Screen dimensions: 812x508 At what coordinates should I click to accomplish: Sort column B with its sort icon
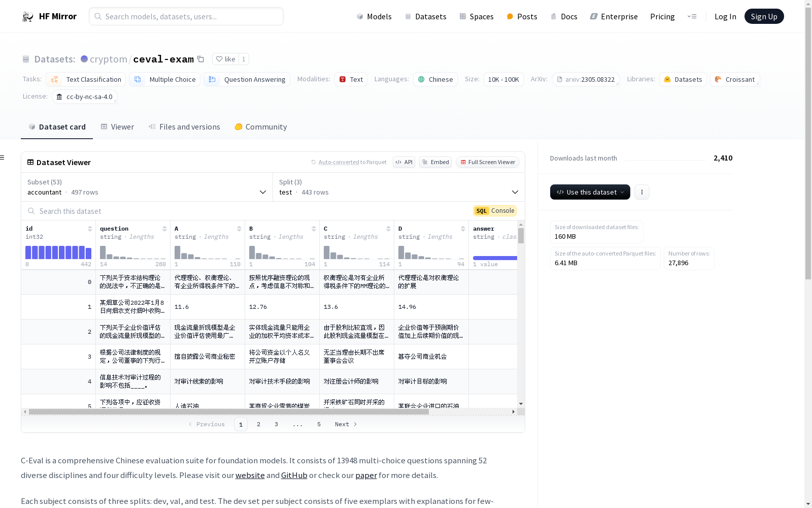314,229
